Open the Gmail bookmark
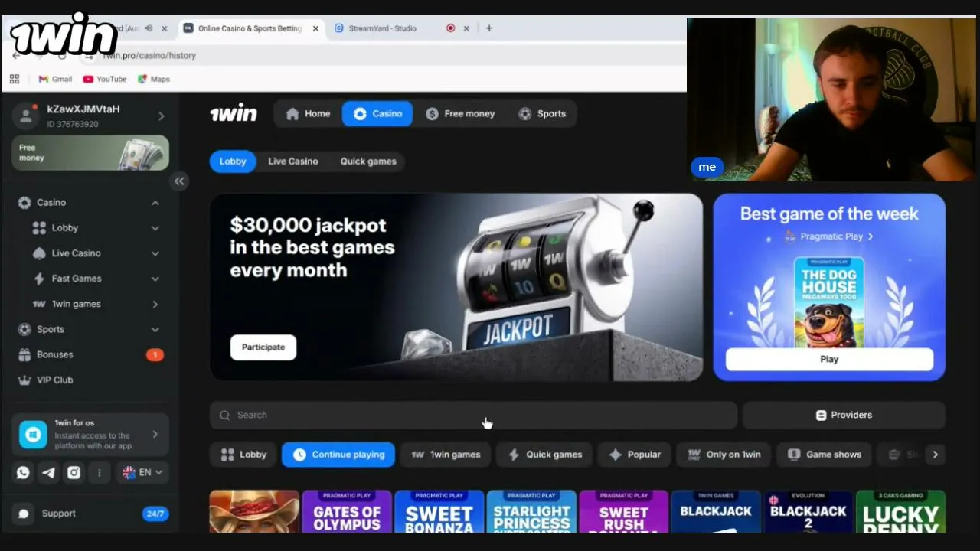 pyautogui.click(x=55, y=79)
